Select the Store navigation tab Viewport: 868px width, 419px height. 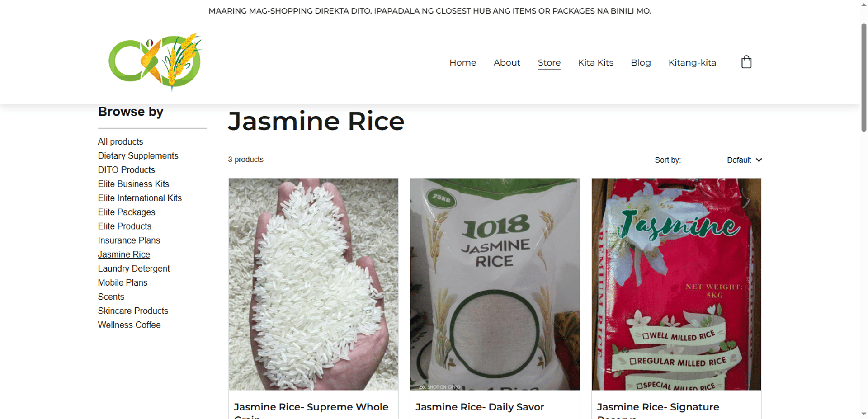click(x=549, y=63)
